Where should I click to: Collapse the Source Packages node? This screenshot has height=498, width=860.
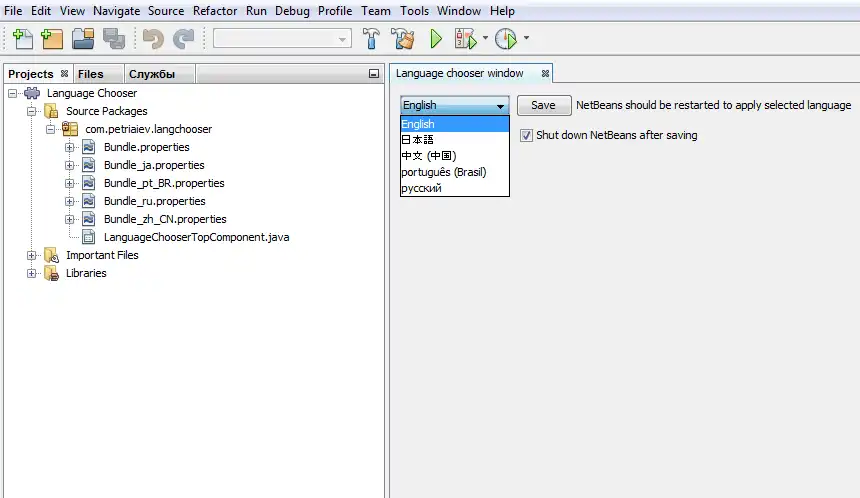click(x=31, y=111)
